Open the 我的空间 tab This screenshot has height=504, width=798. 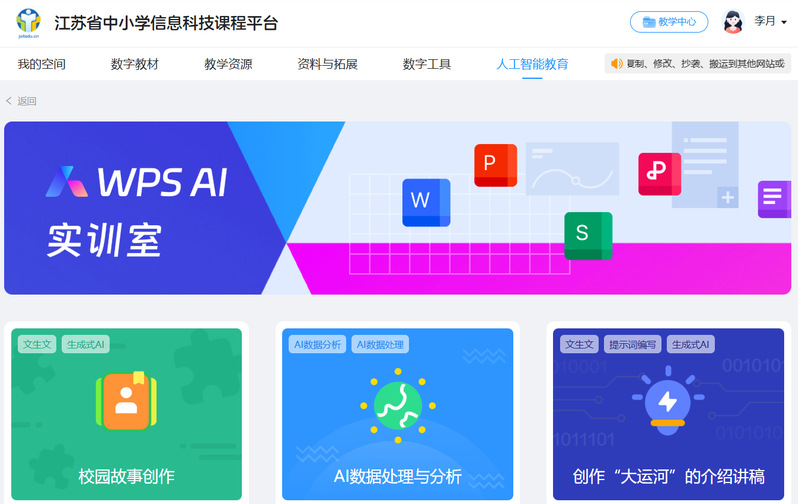(41, 64)
